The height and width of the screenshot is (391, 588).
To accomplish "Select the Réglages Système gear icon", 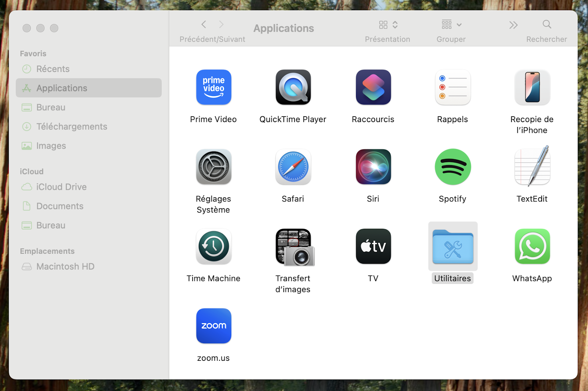I will (x=214, y=167).
